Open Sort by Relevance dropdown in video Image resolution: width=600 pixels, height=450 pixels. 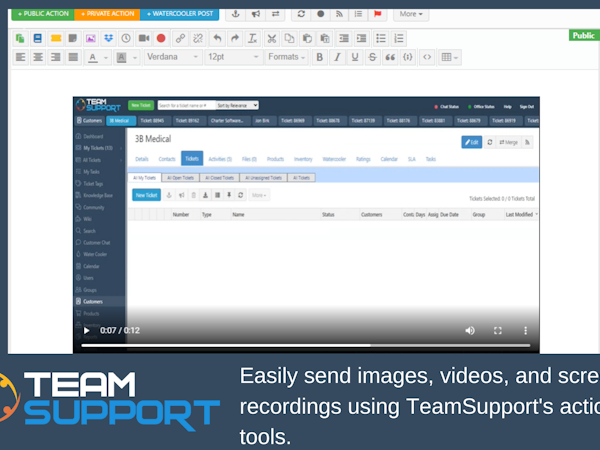[x=237, y=105]
